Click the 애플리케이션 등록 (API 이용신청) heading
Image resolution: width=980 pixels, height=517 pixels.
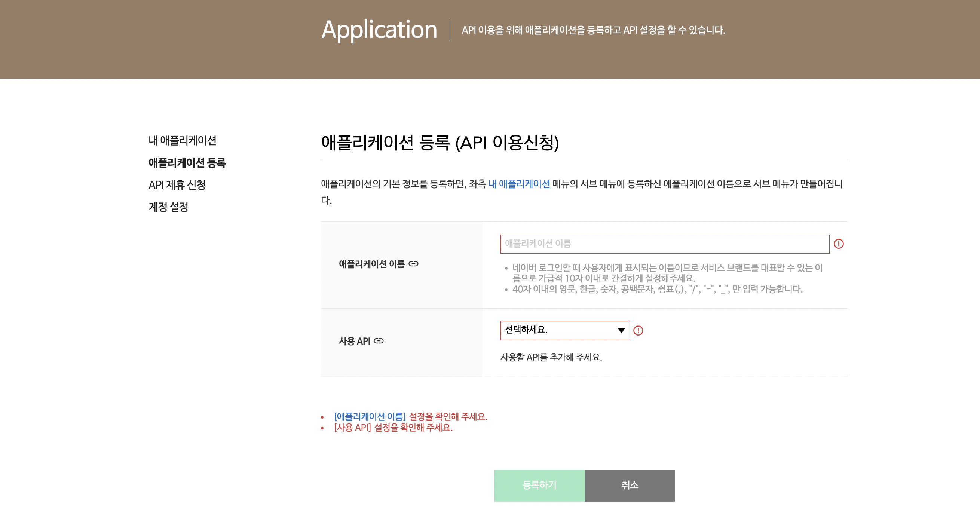440,143
